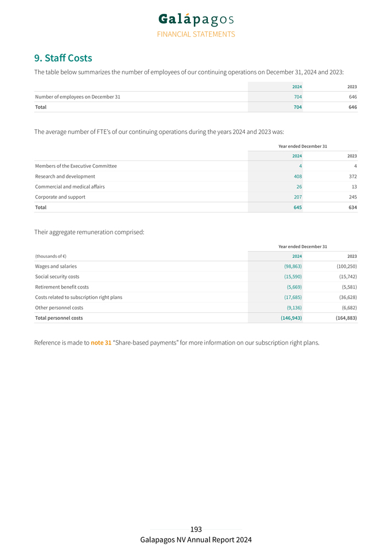Select the FTE total of 645
Screen dimensions: 392x554
(x=298, y=207)
